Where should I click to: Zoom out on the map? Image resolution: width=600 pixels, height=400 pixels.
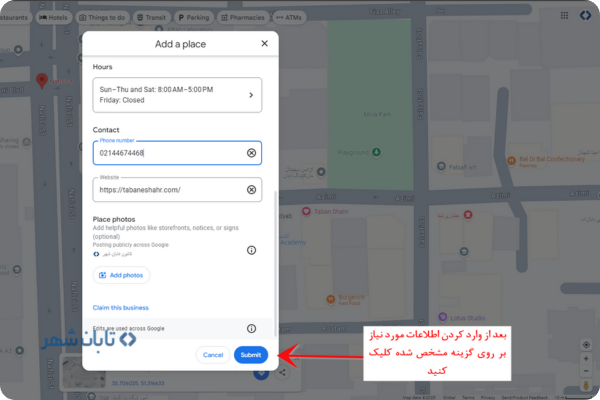coord(586,371)
